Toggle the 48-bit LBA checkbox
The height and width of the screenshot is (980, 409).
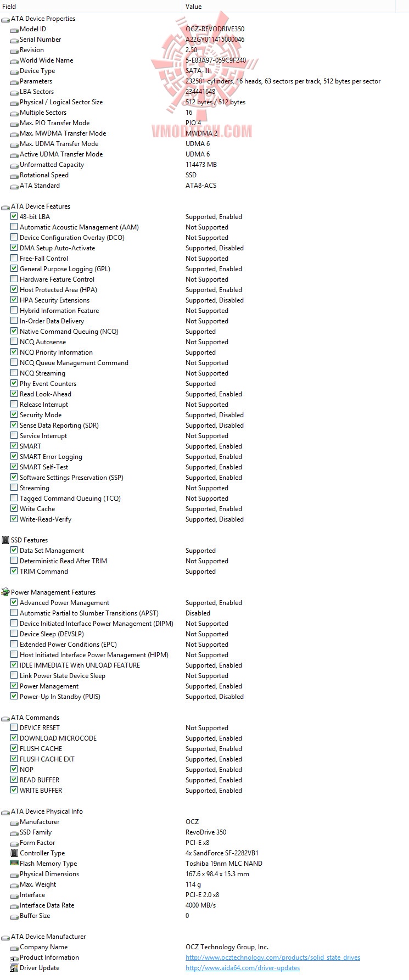pos(14,216)
